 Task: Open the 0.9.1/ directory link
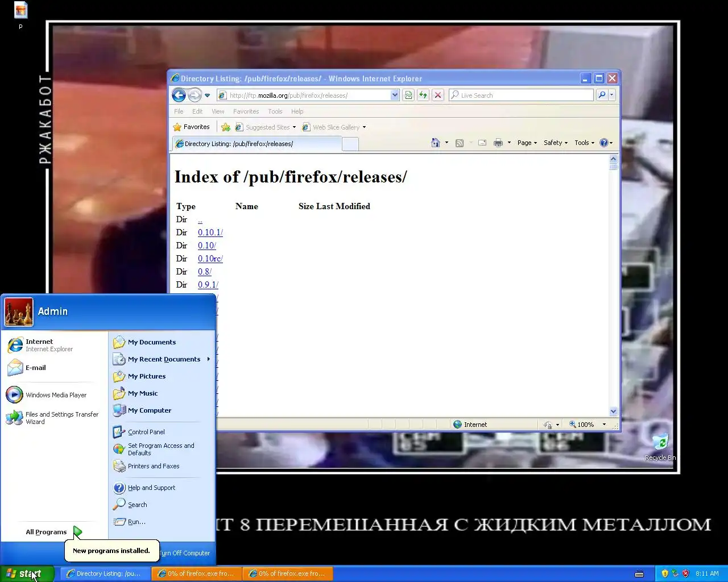pyautogui.click(x=208, y=285)
